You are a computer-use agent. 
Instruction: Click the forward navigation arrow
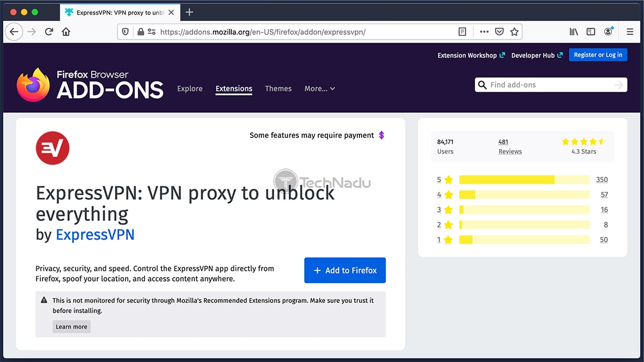pyautogui.click(x=32, y=32)
